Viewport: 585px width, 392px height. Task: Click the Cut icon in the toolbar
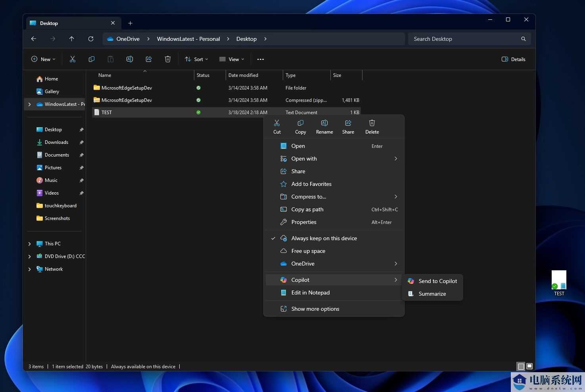point(73,59)
